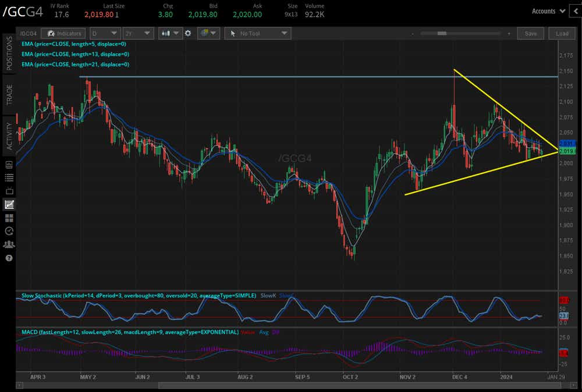Image resolution: width=582 pixels, height=392 pixels.
Task: Click the MAY 2 date axis label
Action: click(88, 377)
